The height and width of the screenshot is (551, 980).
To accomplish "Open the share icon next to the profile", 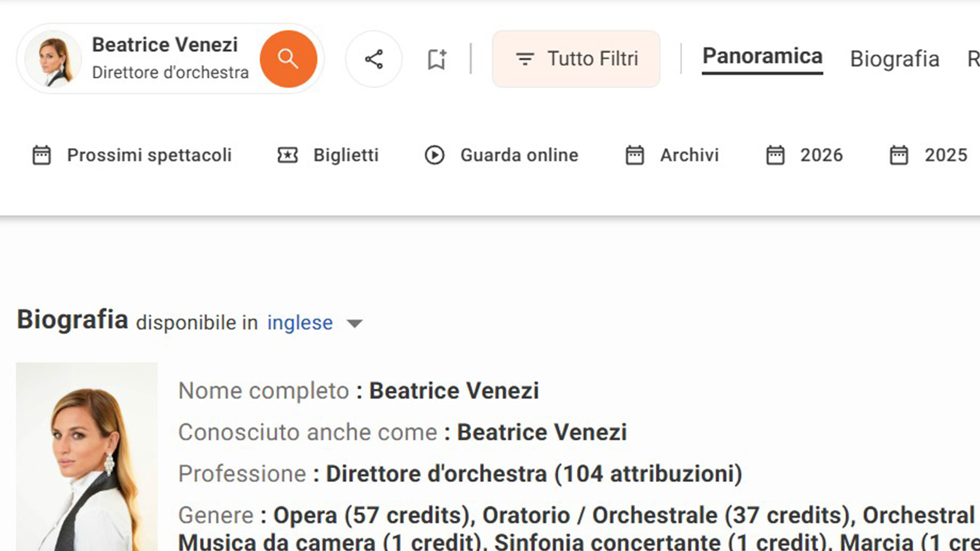I will coord(374,59).
